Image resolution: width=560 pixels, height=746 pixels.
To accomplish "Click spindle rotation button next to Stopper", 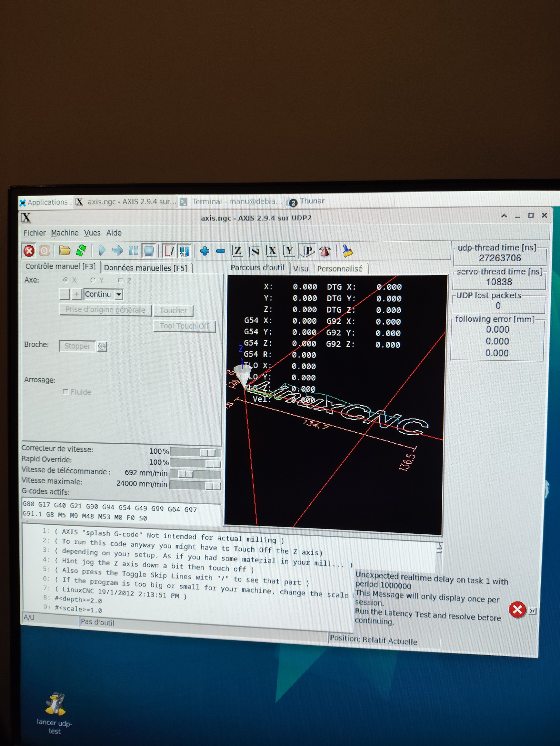I will coord(102,346).
